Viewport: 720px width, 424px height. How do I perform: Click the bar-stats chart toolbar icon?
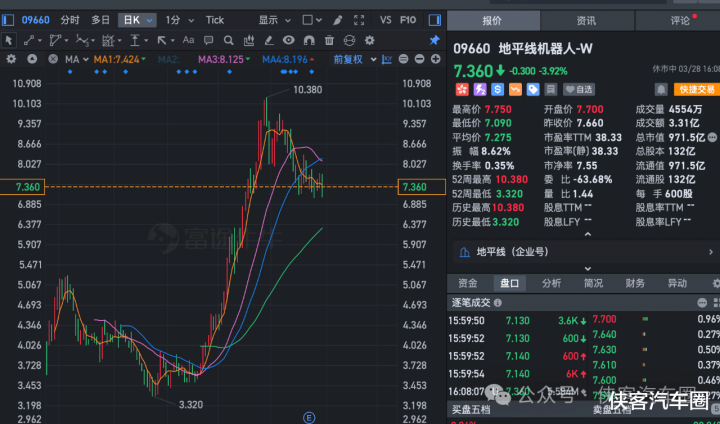point(248,40)
